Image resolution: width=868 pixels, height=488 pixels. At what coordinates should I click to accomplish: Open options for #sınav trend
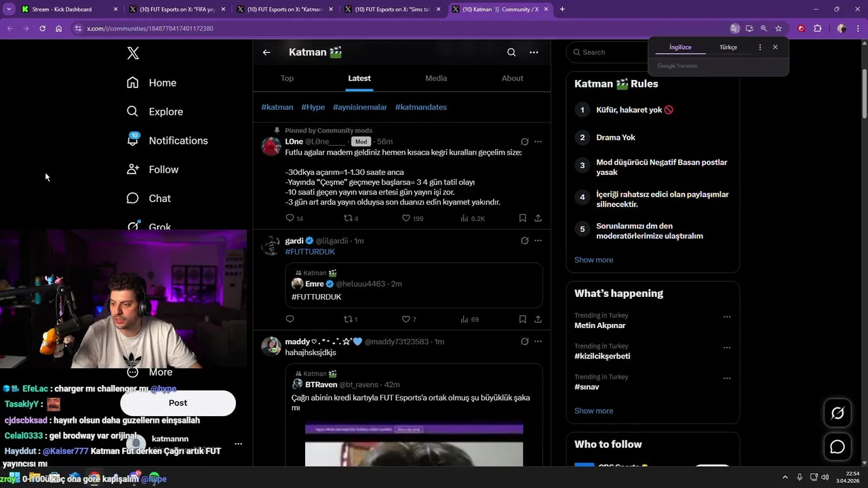(727, 378)
